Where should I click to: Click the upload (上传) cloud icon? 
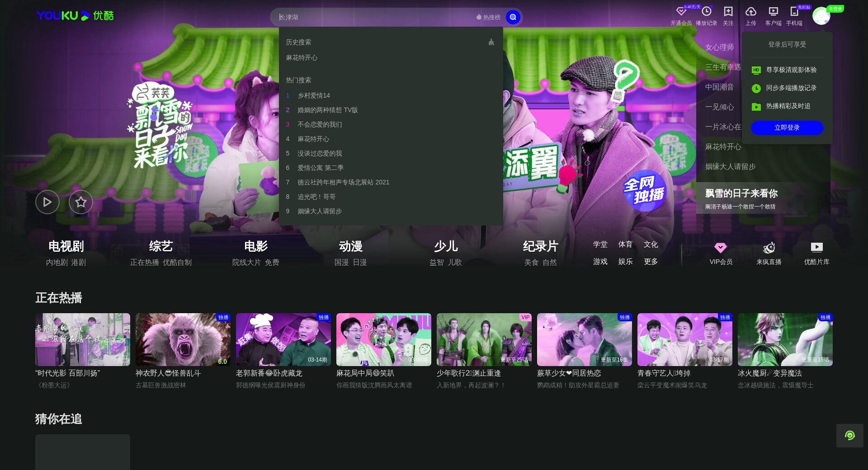750,12
